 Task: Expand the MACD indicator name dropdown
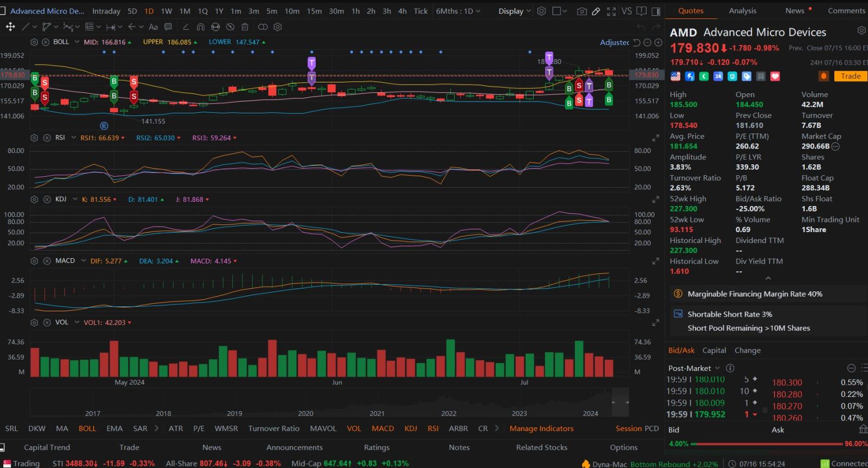coord(84,261)
